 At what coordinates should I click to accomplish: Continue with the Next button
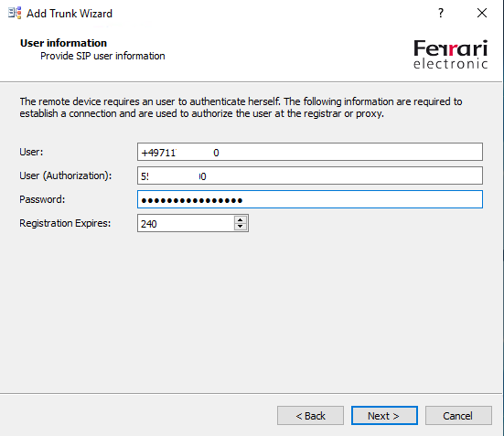coord(384,416)
